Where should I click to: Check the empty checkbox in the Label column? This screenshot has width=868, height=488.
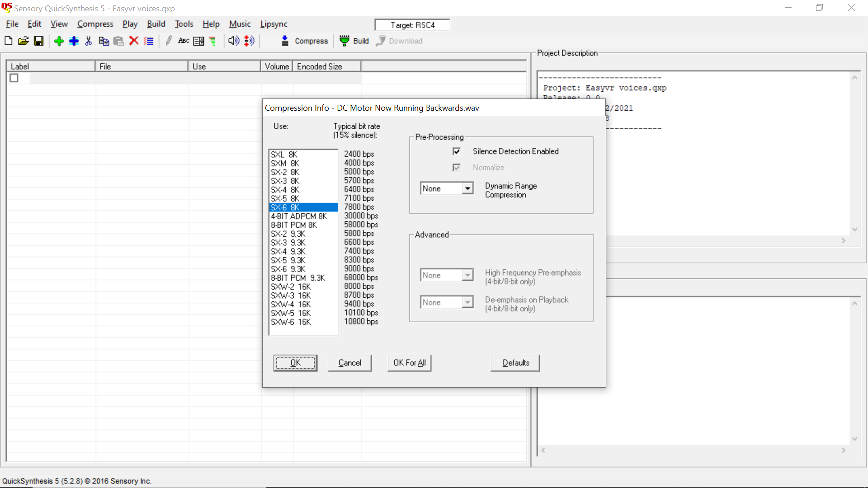[x=14, y=78]
